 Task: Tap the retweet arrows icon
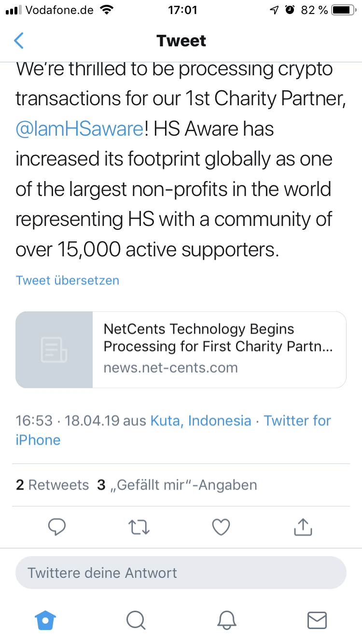[139, 527]
